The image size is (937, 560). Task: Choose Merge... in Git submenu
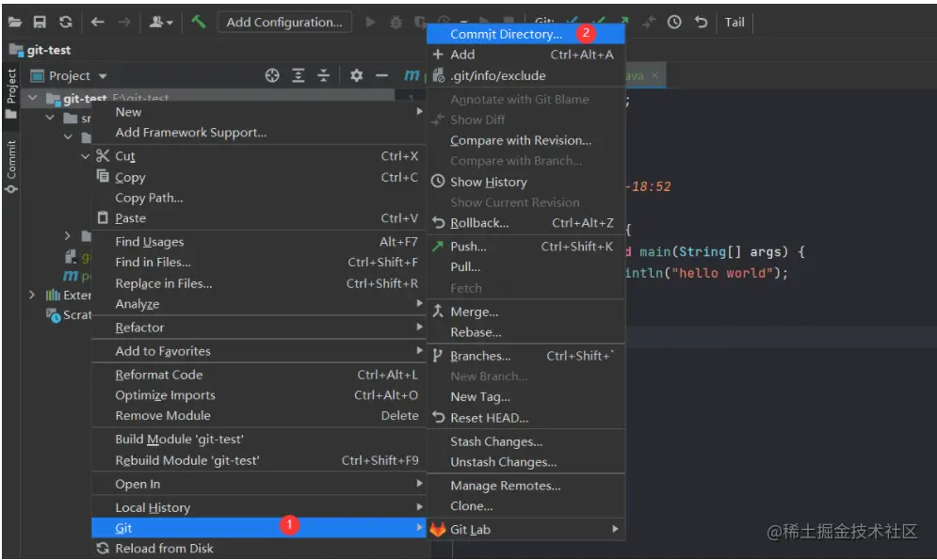[x=525, y=312]
